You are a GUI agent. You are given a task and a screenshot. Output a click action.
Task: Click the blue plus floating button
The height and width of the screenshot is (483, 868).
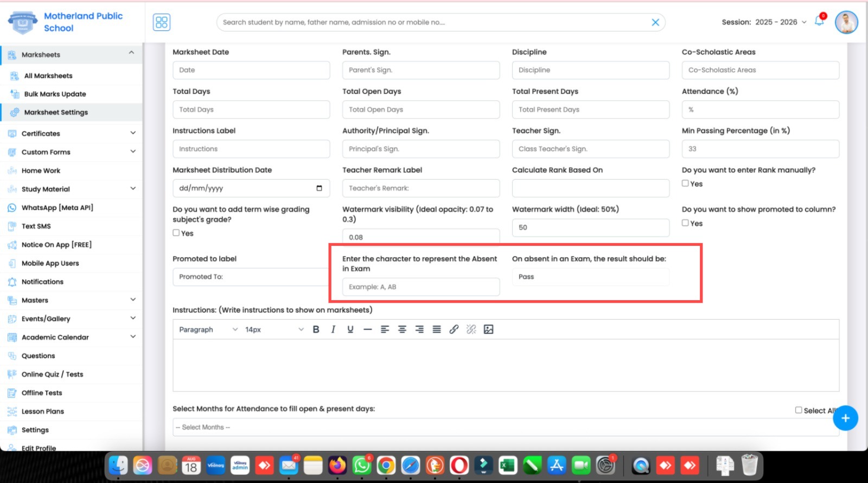(x=845, y=418)
